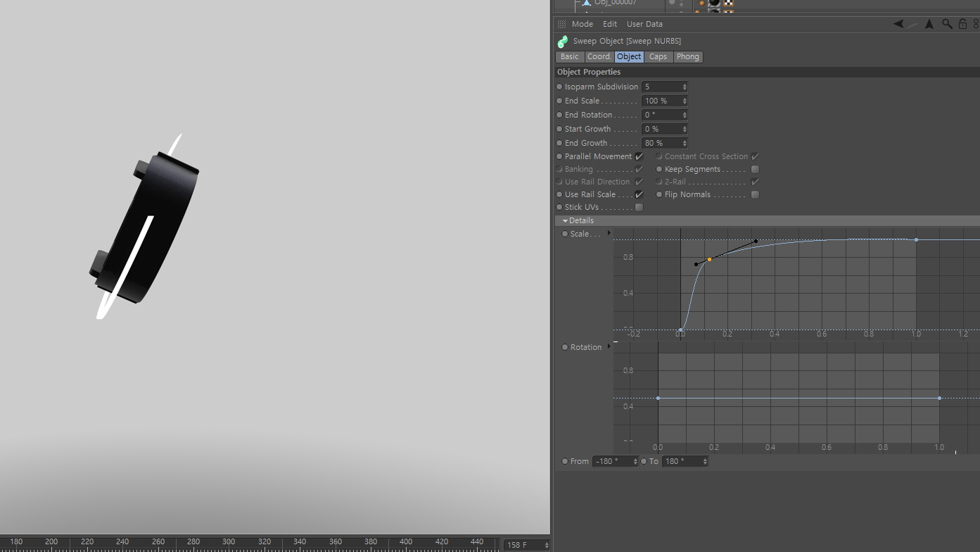This screenshot has width=980, height=552.
Task: Collapse the Details section
Action: (565, 221)
